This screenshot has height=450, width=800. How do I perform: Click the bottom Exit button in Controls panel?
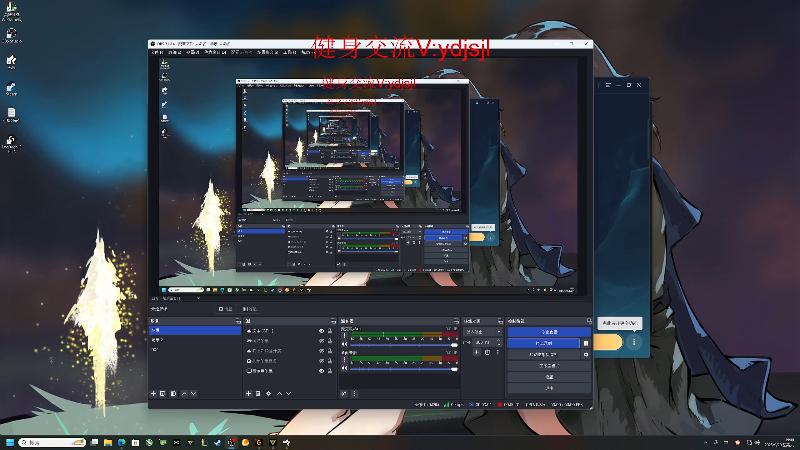[x=549, y=388]
